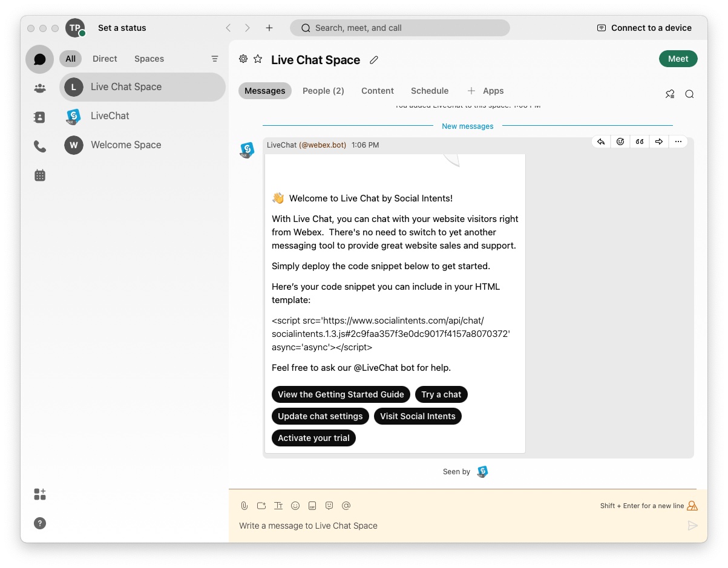The height and width of the screenshot is (568, 728).
Task: Click the screen capture icon
Action: click(261, 506)
